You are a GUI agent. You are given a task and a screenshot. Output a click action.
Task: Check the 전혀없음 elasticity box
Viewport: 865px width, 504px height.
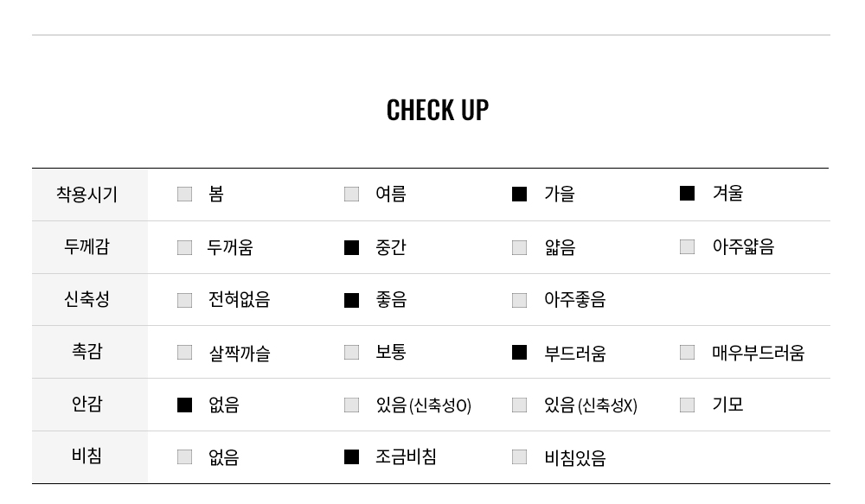tap(184, 301)
